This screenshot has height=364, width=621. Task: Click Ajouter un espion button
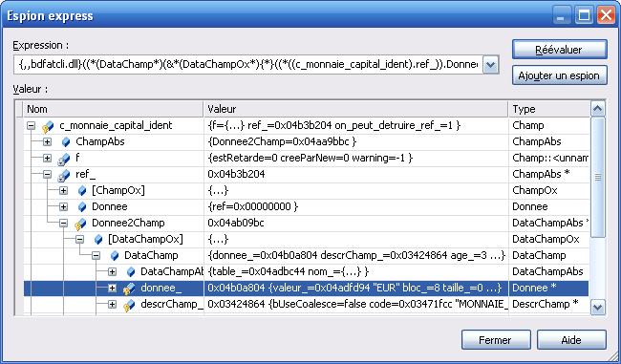click(x=559, y=75)
